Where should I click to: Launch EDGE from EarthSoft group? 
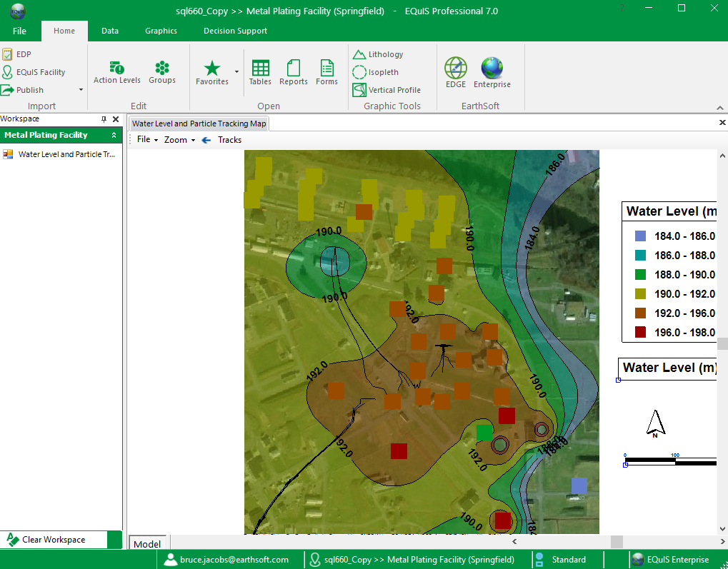pos(455,72)
